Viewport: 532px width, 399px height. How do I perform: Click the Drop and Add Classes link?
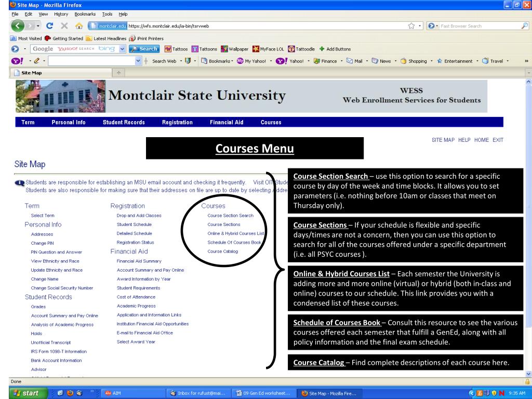click(x=139, y=216)
